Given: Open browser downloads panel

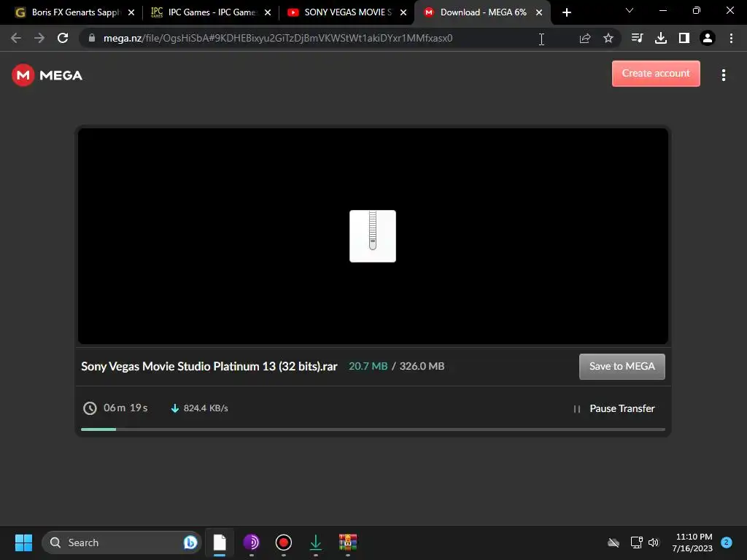Looking at the screenshot, I should click(661, 38).
